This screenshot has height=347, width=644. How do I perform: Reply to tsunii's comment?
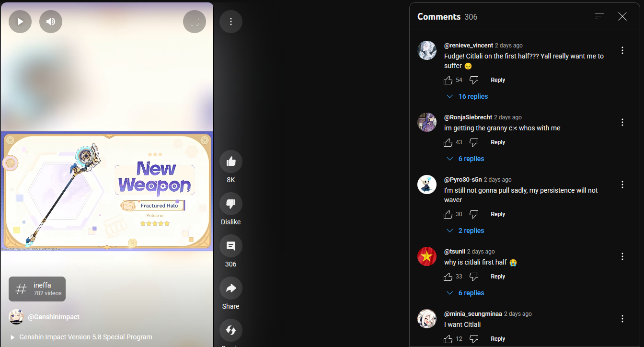coord(498,277)
